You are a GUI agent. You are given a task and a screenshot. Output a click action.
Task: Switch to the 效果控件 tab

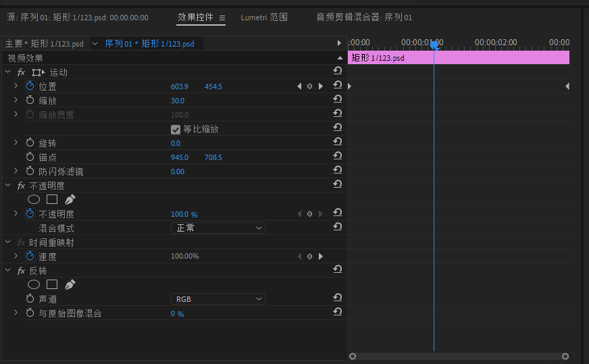[195, 18]
